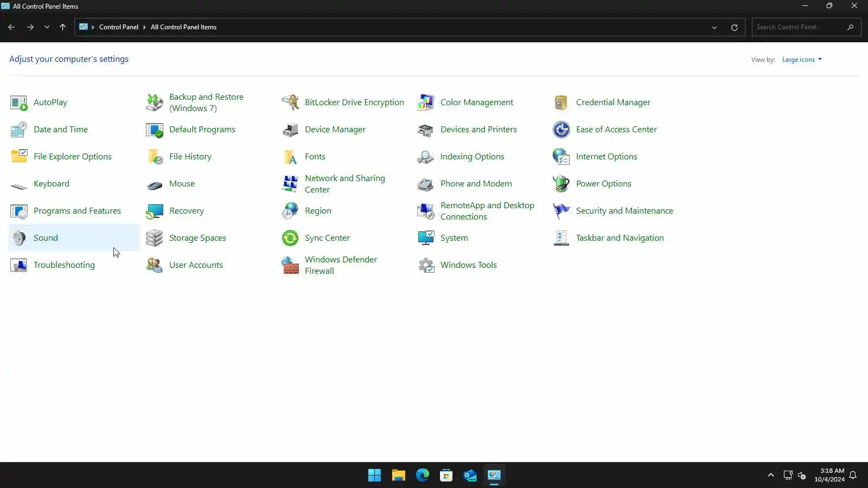This screenshot has width=868, height=488.
Task: Click the Color Management icon
Action: pyautogui.click(x=426, y=102)
